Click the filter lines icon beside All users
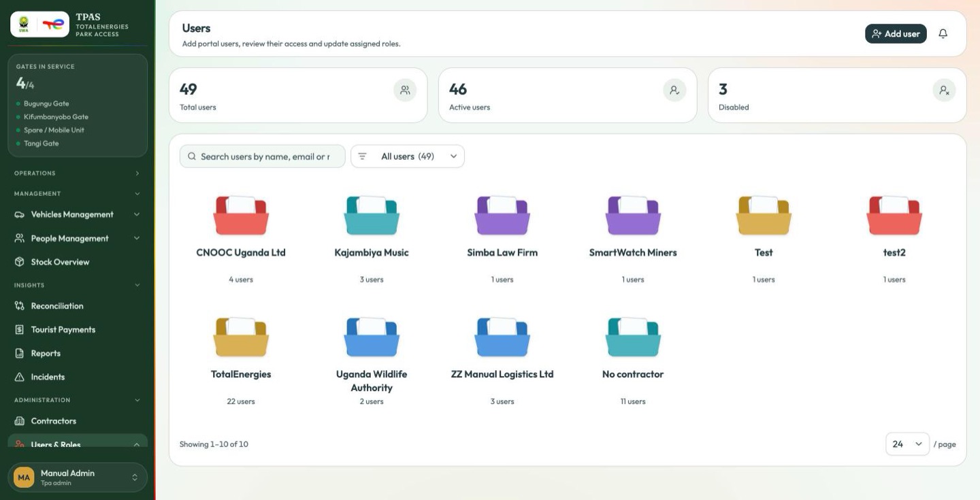980x500 pixels. click(x=362, y=156)
